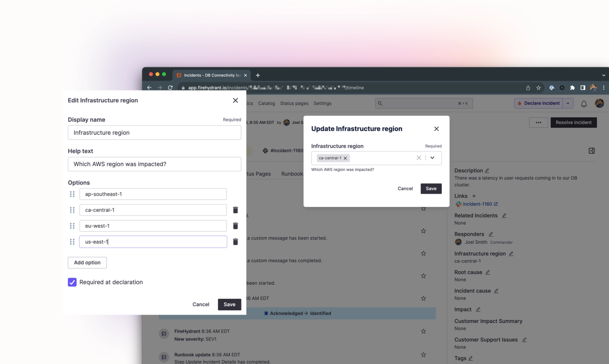Click the ap-southeast-1 option field
The image size is (609, 364).
pyautogui.click(x=153, y=194)
